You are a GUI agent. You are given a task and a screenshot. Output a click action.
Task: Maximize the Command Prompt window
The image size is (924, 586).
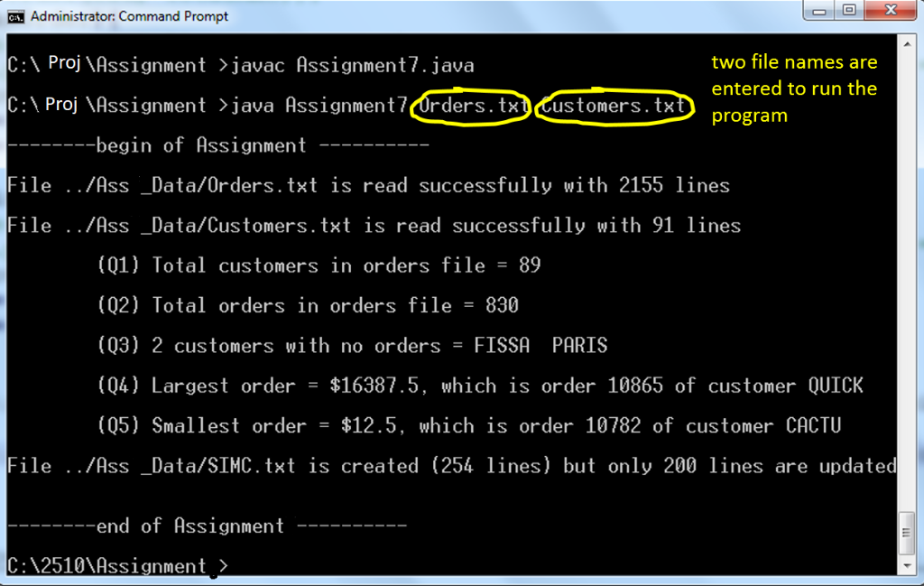point(849,11)
